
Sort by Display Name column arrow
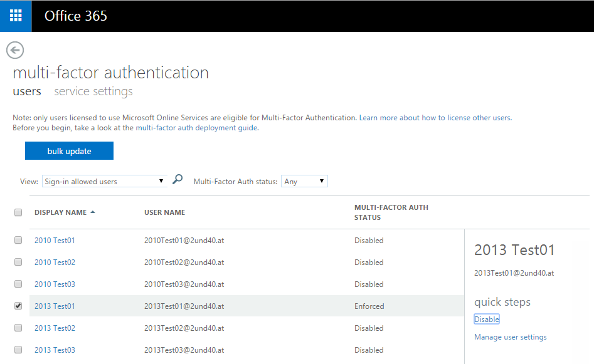[93, 212]
